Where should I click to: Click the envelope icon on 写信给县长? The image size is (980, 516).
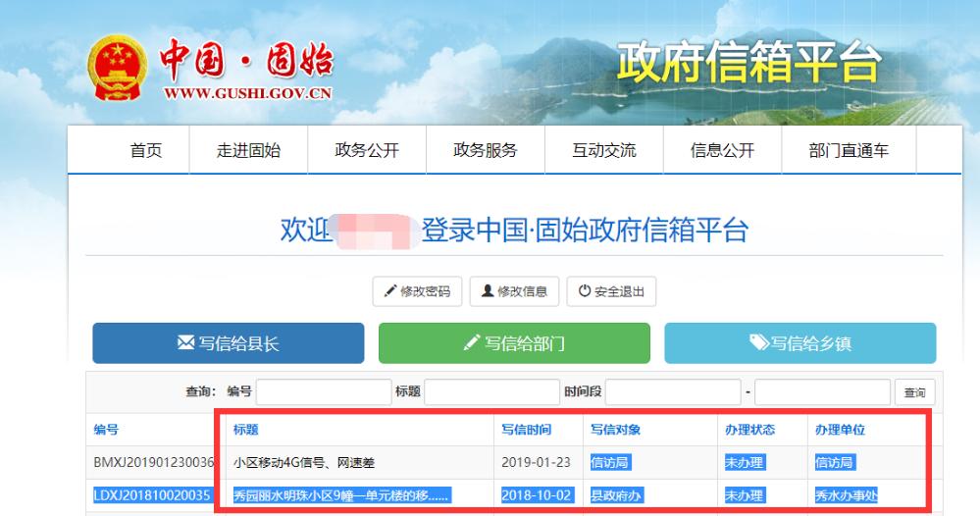184,343
